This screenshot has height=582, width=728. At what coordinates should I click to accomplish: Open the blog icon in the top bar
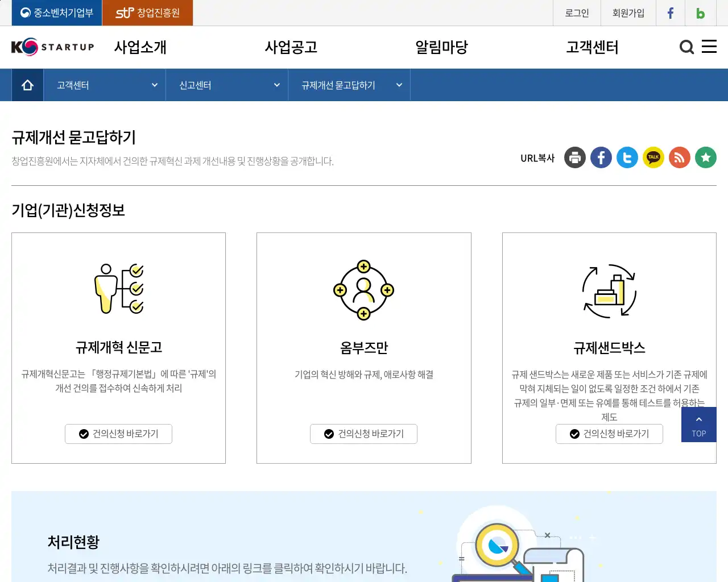click(700, 13)
